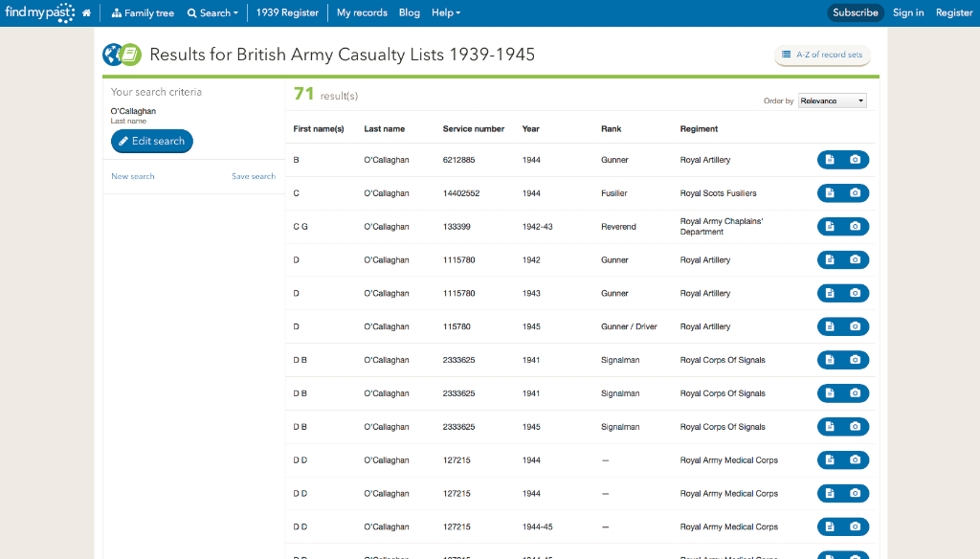The width and height of the screenshot is (980, 559).
Task: Open A-Z of record sets
Action: point(822,55)
